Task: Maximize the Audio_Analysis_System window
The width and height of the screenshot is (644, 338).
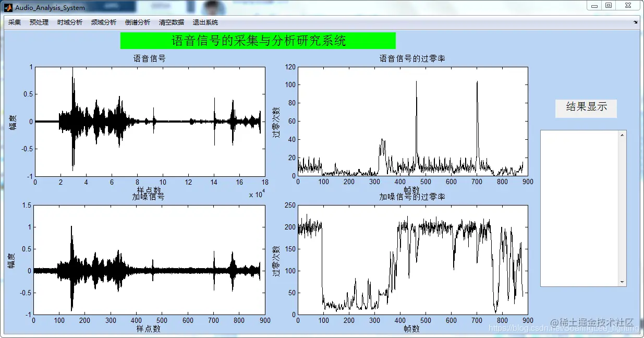Action: click(609, 5)
